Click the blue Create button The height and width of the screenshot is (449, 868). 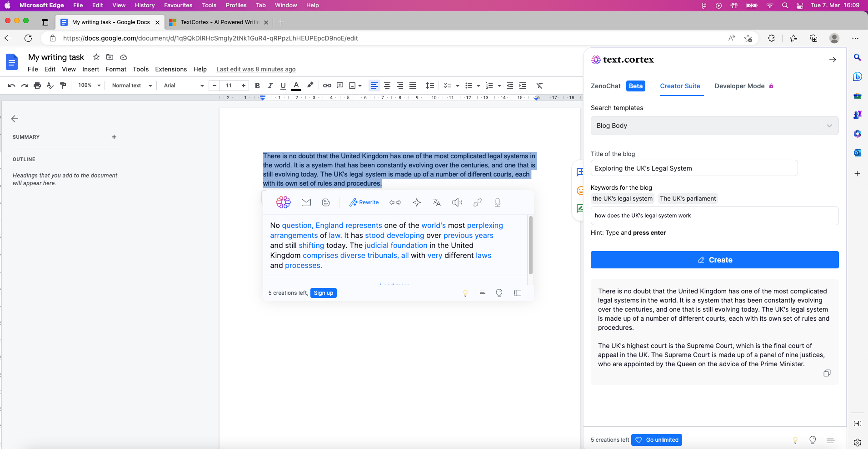pos(714,260)
